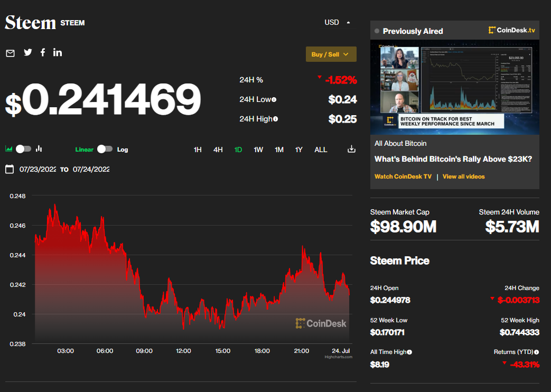Select the 1W time range
Screen dimensions: 551x392
[x=258, y=150]
